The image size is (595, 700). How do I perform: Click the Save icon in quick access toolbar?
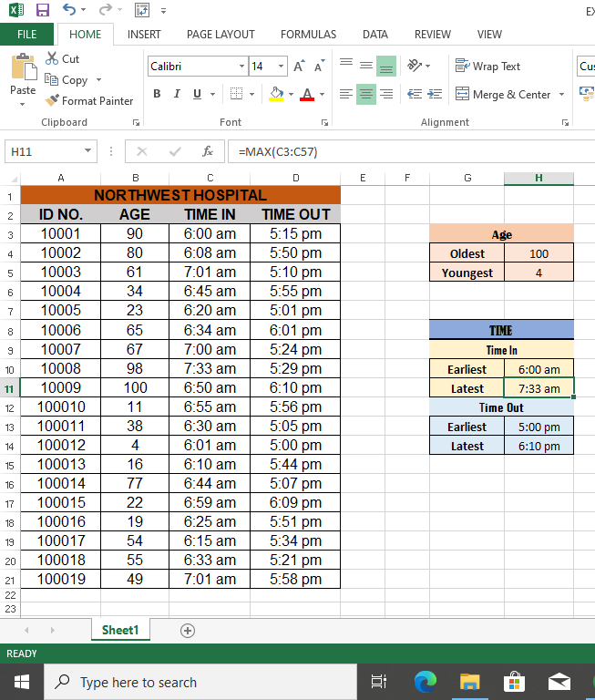[43, 10]
